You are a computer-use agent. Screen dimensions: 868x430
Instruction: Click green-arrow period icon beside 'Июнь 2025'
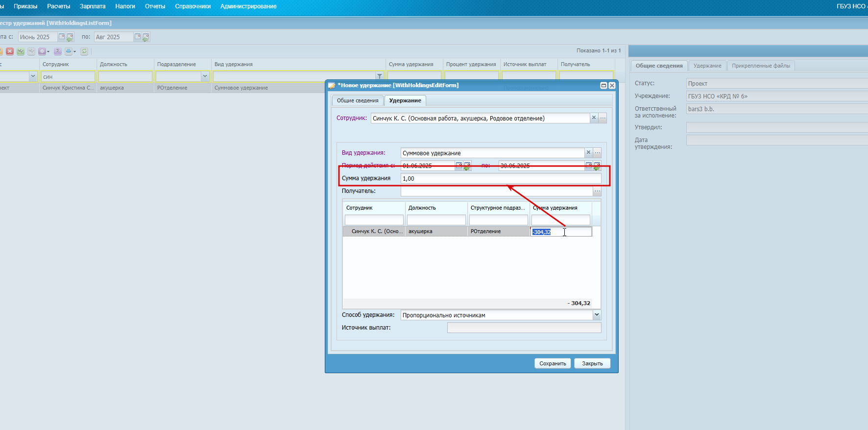point(70,37)
